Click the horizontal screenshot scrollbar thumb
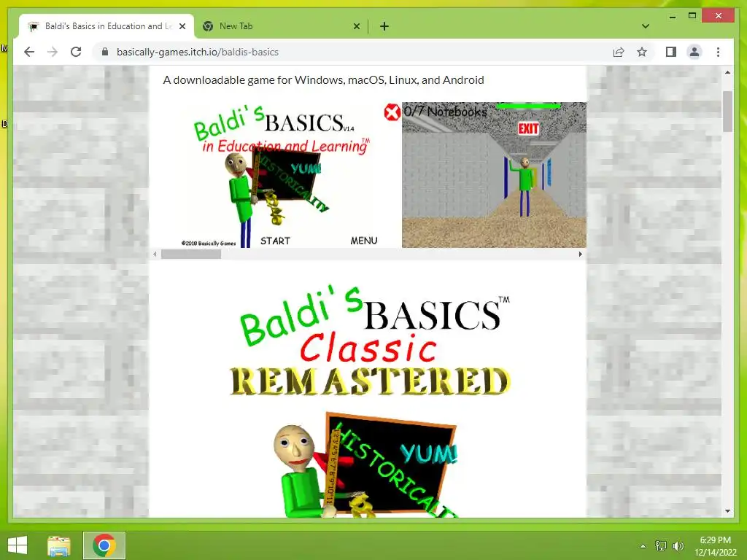This screenshot has width=747, height=560. click(190, 254)
